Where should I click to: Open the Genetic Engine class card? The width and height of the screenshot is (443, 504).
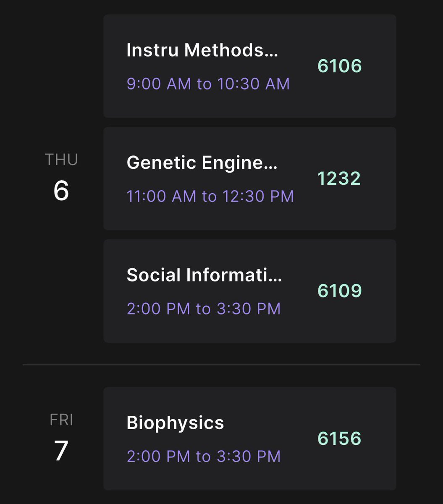point(250,178)
